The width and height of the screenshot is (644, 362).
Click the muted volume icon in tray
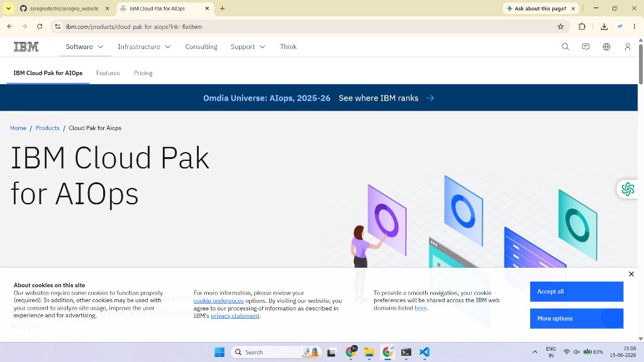(x=577, y=352)
